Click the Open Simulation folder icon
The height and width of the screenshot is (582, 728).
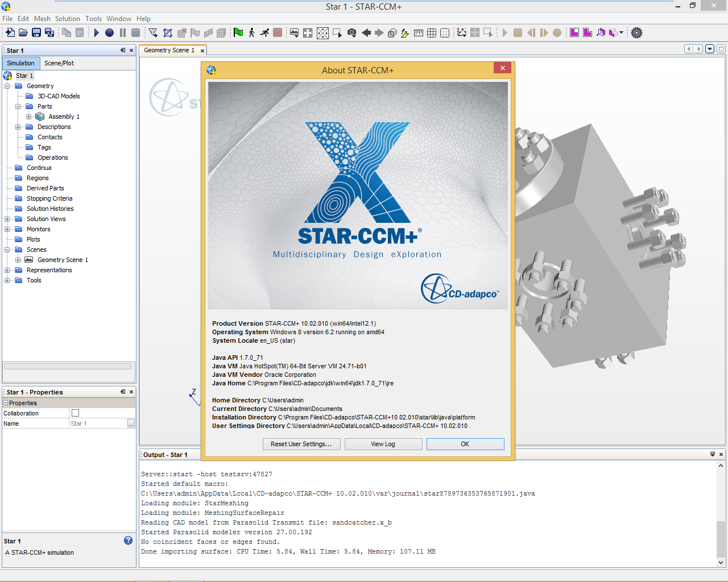point(23,33)
